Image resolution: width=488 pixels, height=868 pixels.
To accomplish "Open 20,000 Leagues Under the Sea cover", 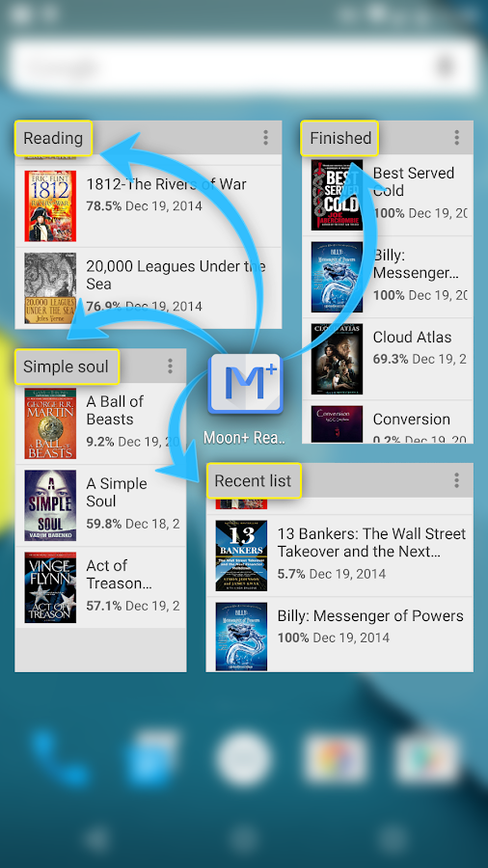I will coord(50,287).
